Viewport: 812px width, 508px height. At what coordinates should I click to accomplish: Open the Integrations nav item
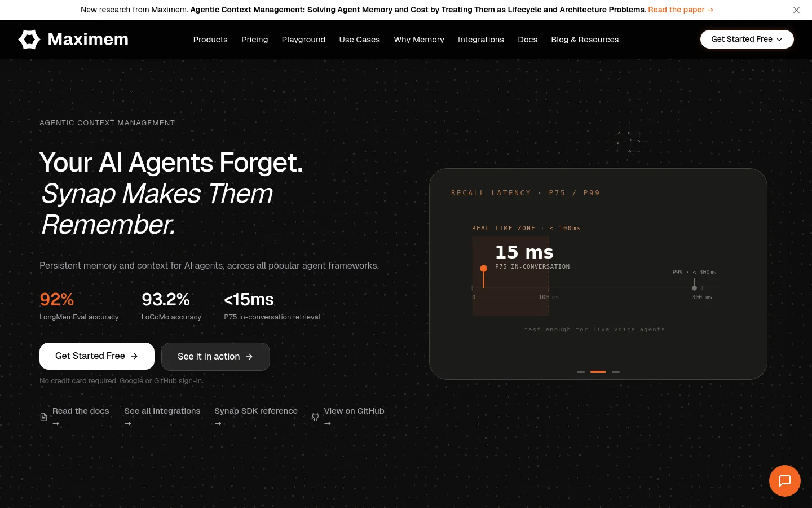481,40
